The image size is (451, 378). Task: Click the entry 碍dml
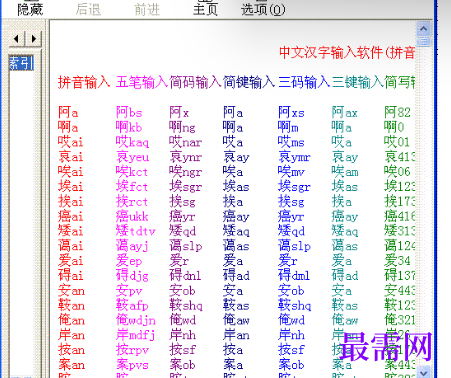pyautogui.click(x=294, y=275)
